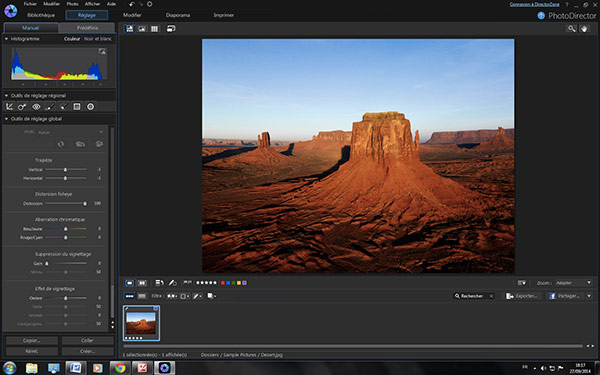Viewport: 600px width, 375px height.
Task: Select the red color label swatch
Action: tap(223, 283)
